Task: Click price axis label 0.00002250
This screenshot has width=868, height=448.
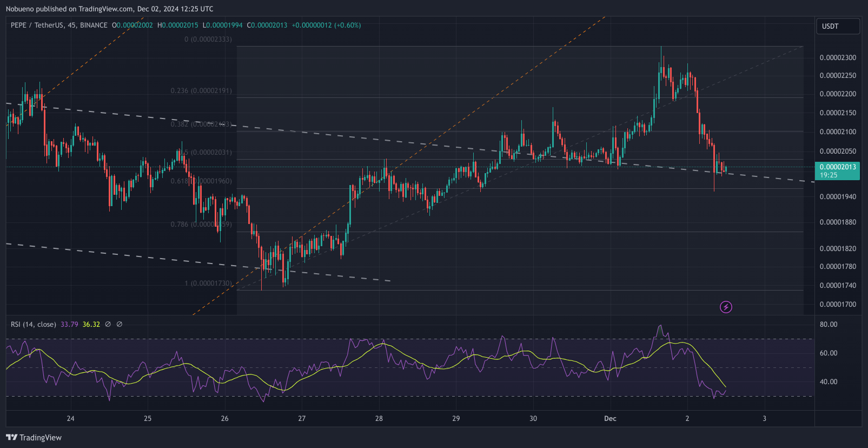Action: click(838, 75)
